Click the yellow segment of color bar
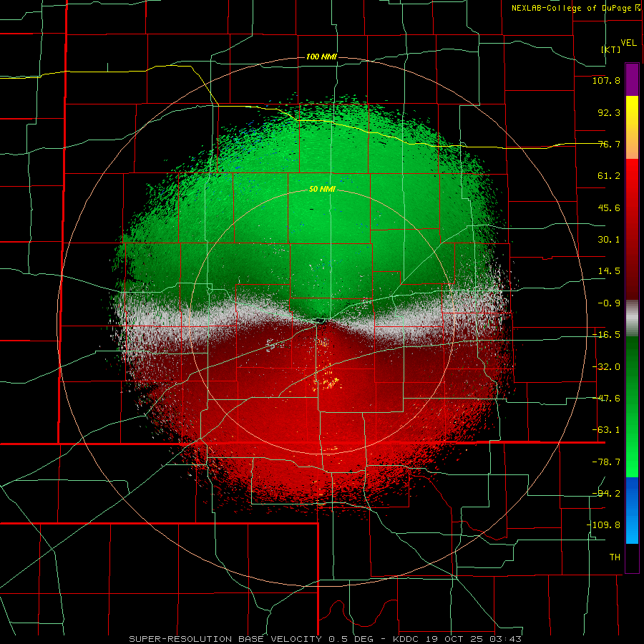This screenshot has height=644, width=644. click(632, 119)
